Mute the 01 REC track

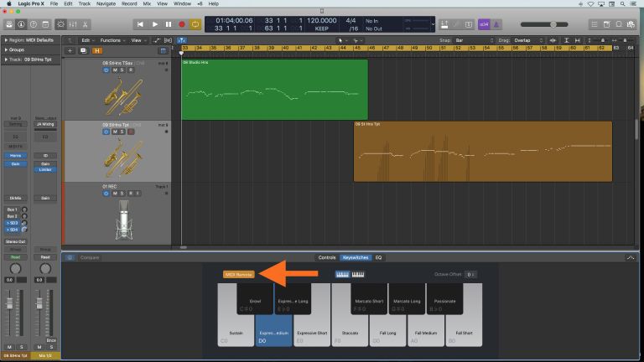click(115, 194)
